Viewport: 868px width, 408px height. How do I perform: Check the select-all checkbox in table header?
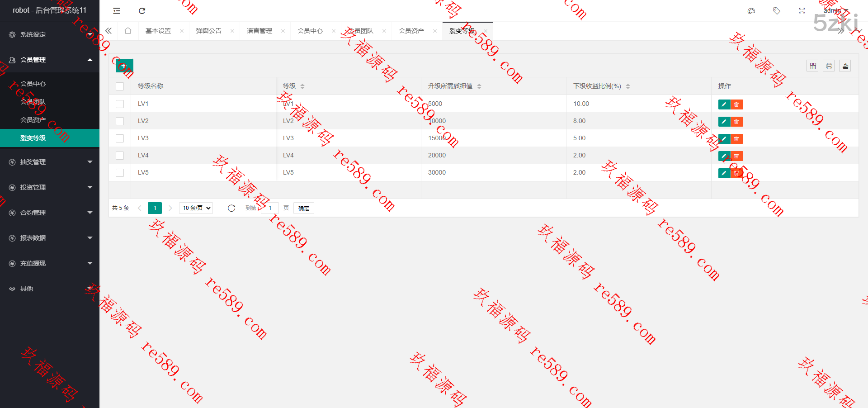120,86
